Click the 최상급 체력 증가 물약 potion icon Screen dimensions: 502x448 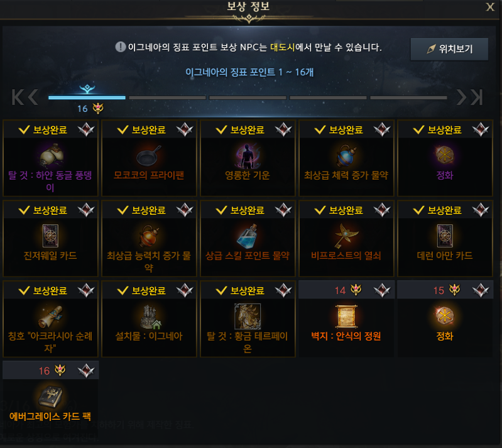pyautogui.click(x=346, y=156)
